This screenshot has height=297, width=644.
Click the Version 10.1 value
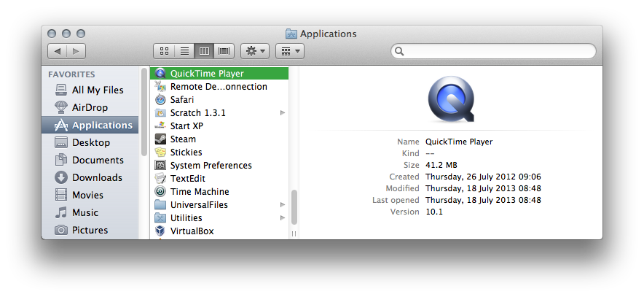coord(434,212)
